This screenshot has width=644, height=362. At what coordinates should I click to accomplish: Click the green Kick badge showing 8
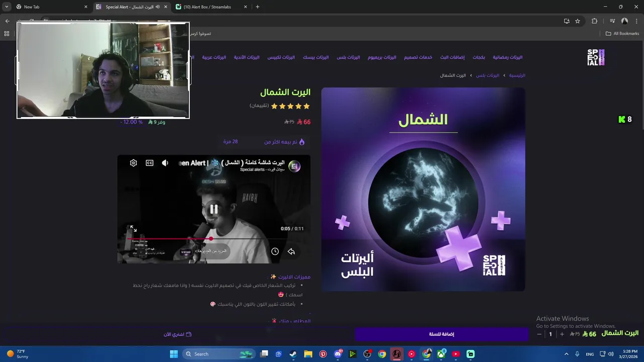pyautogui.click(x=625, y=119)
